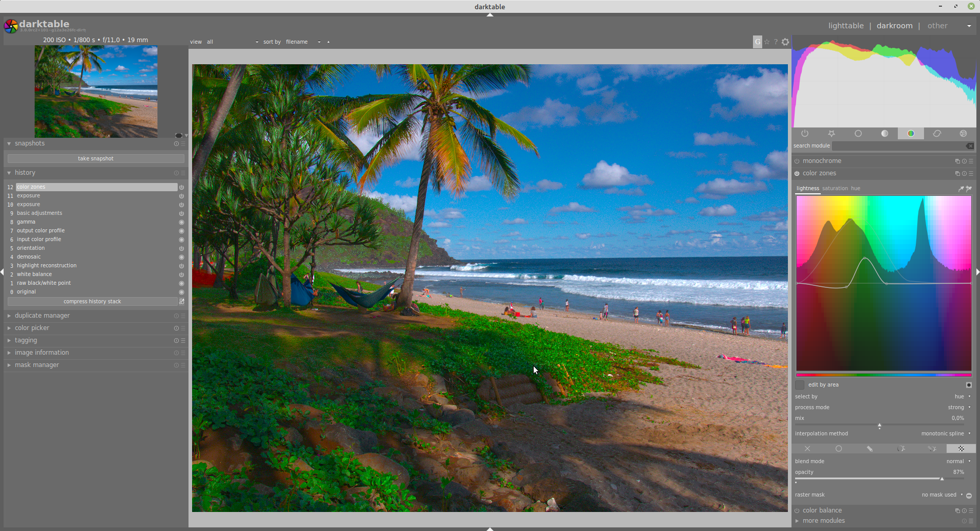Enable the monochrome module

tap(797, 161)
